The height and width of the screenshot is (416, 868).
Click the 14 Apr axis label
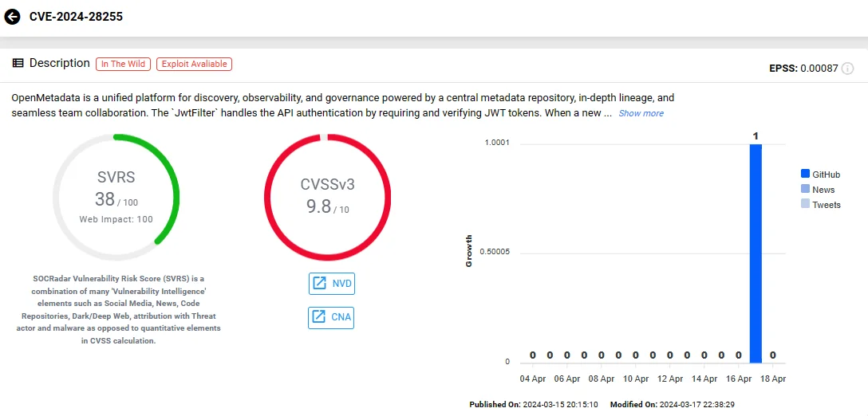[704, 379]
